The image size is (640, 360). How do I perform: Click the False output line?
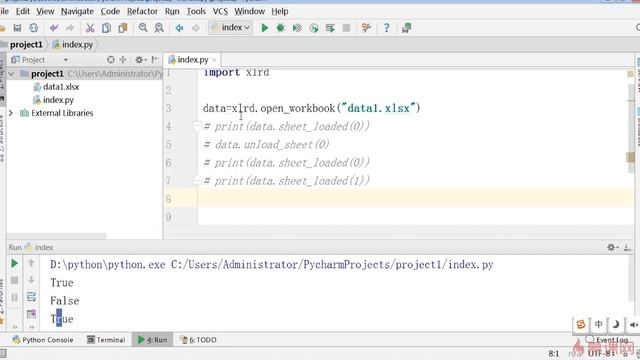[64, 301]
